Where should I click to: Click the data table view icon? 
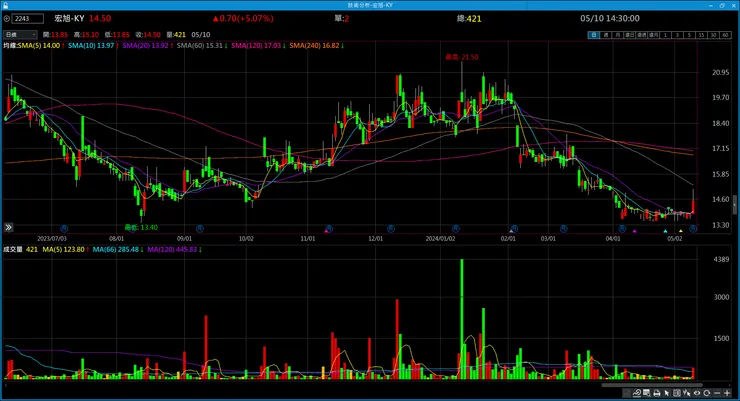point(647,393)
